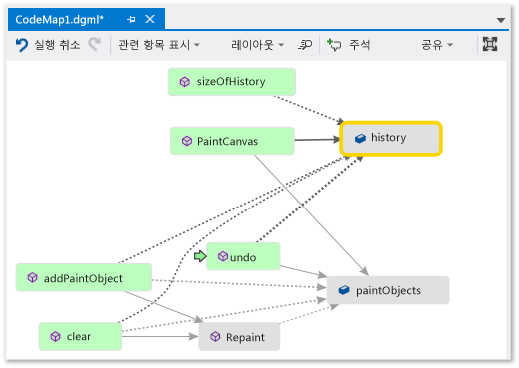Click the clear method cube icon
The width and height of the screenshot is (519, 368).
click(x=55, y=336)
